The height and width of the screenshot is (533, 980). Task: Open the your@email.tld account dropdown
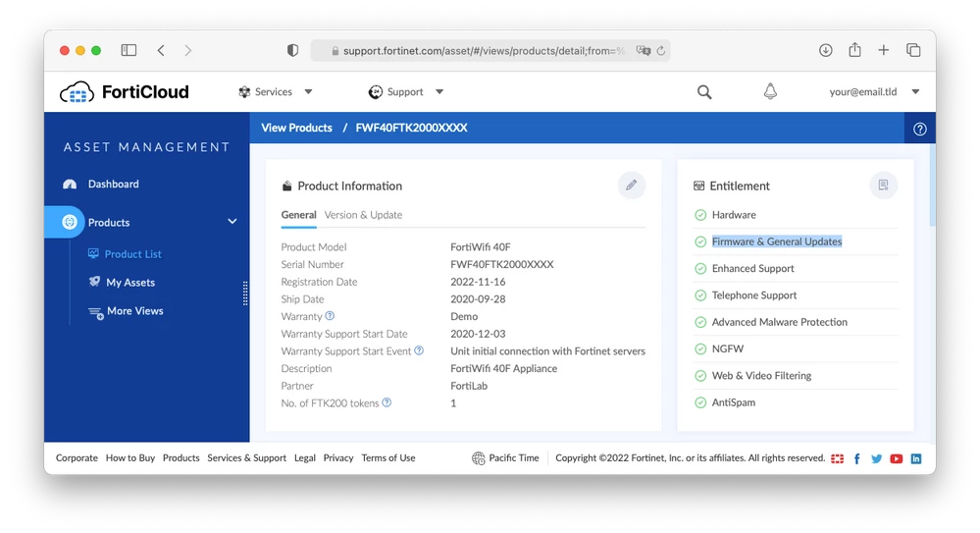pos(874,92)
